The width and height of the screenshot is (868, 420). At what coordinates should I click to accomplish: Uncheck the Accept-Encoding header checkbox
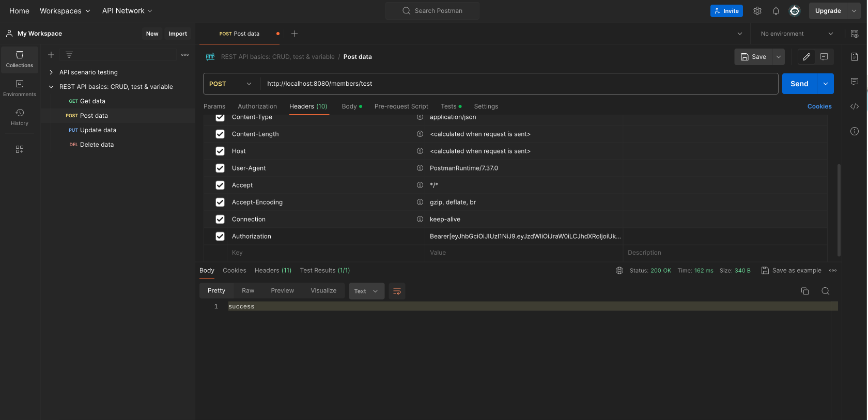[x=220, y=202]
